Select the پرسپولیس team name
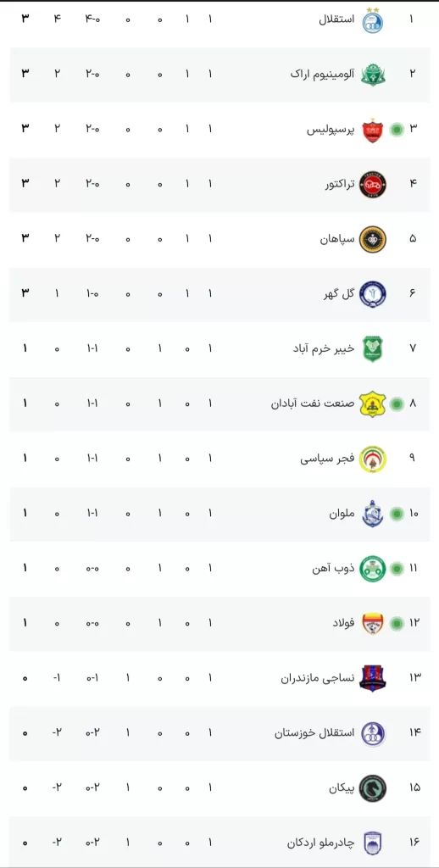This screenshot has height=868, width=439. 331,130
